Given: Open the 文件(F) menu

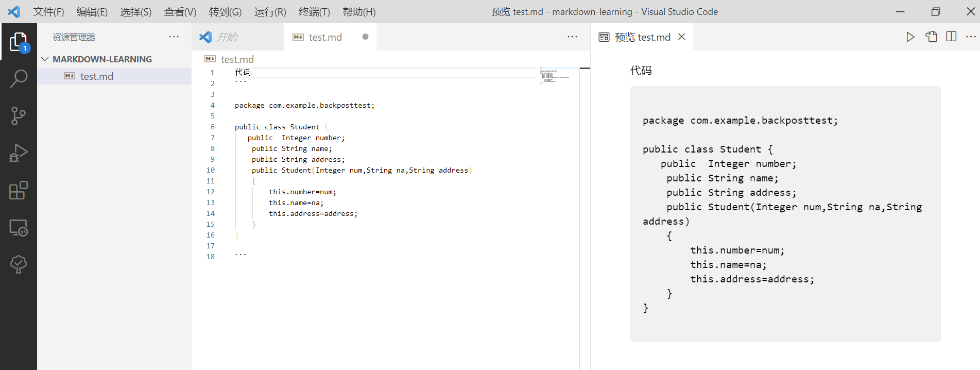Looking at the screenshot, I should tap(49, 11).
